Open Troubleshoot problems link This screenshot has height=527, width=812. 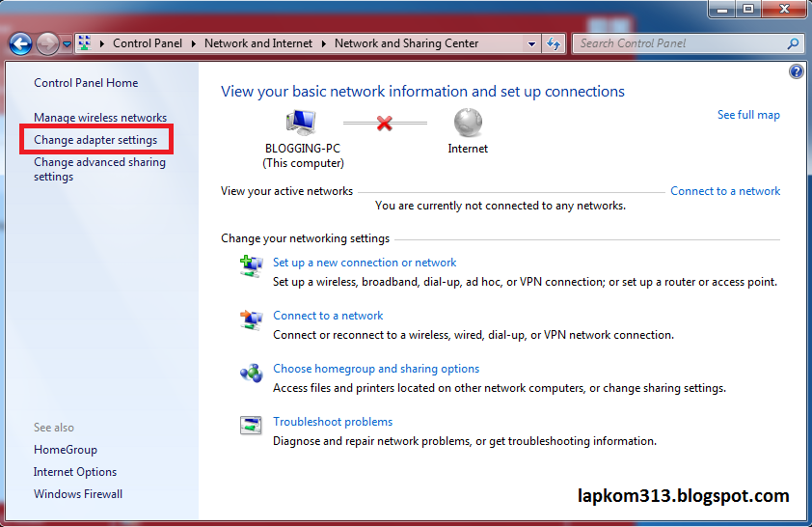pos(333,422)
